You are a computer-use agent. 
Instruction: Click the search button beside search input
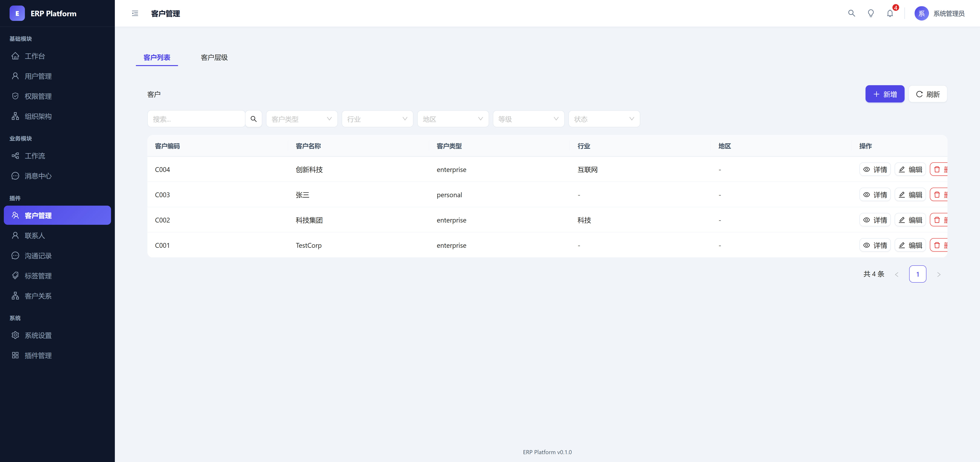pos(253,119)
